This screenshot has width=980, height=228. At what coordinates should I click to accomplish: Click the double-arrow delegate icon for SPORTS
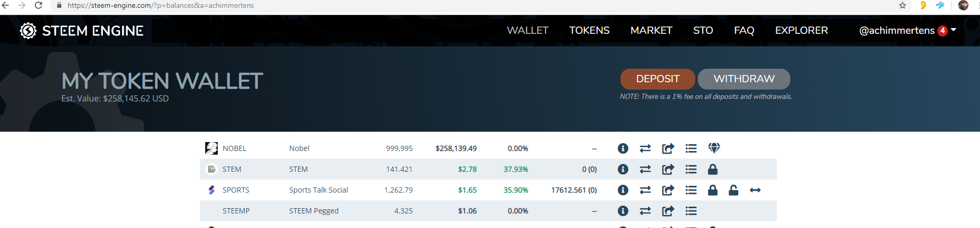click(x=755, y=190)
